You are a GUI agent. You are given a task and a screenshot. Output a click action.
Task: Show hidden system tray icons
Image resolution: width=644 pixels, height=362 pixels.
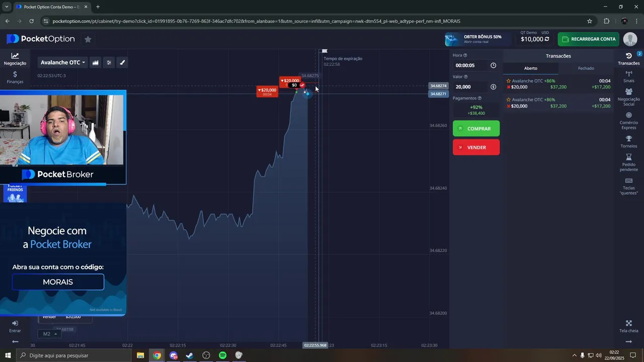tap(574, 355)
